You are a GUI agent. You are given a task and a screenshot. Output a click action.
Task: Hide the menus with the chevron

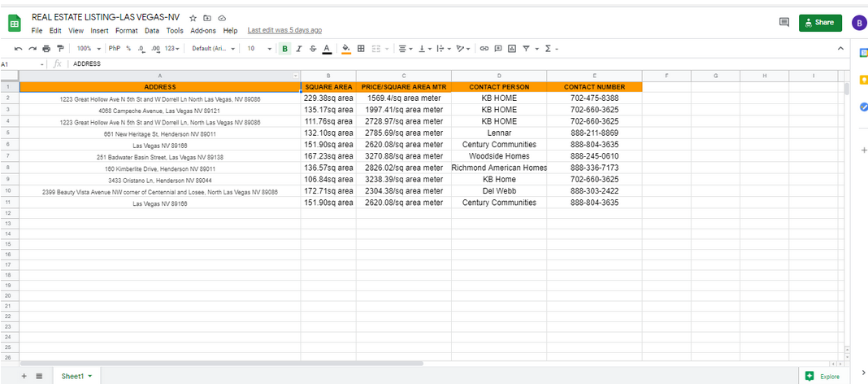[841, 49]
